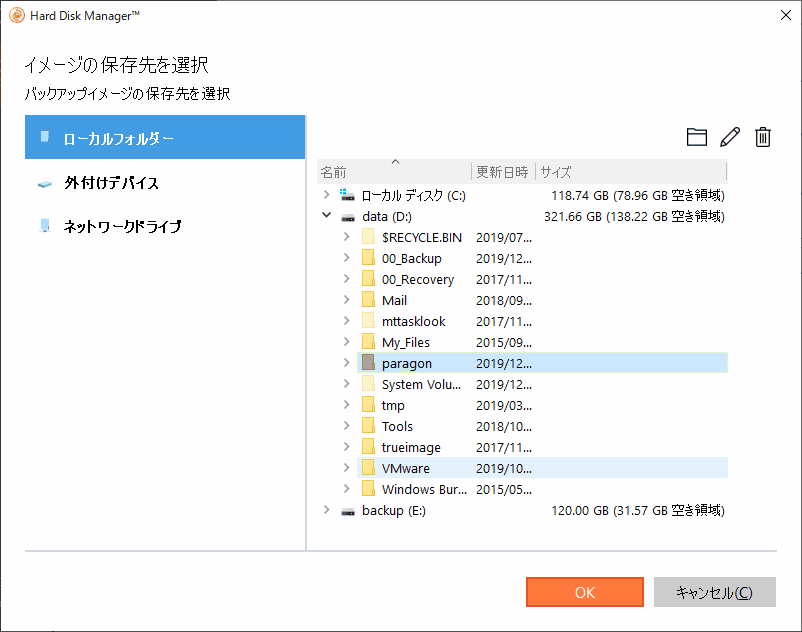802x632 pixels.
Task: Click the Mail folder icon
Action: pyautogui.click(x=367, y=300)
